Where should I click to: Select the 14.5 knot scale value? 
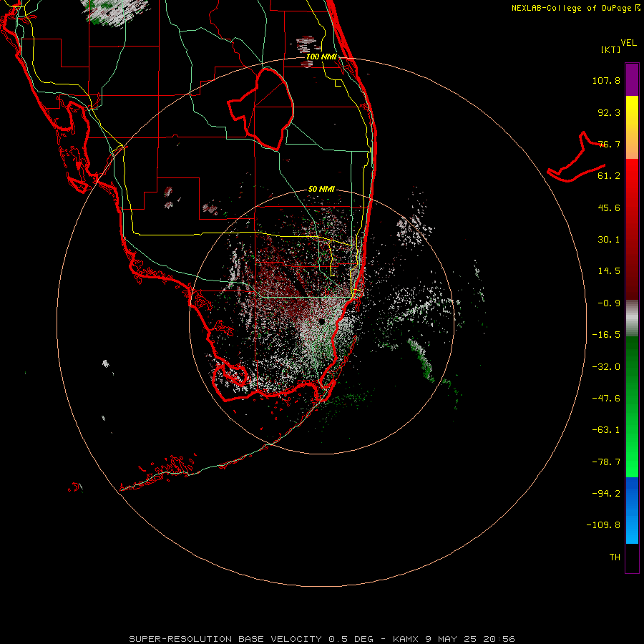(x=609, y=271)
